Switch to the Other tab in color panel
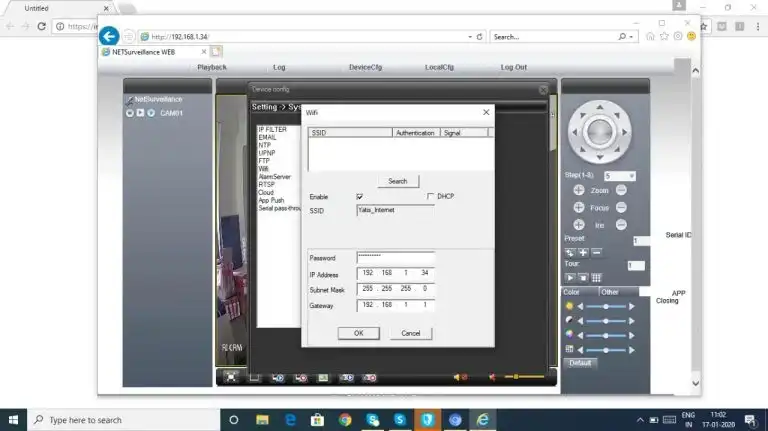This screenshot has height=431, width=768. click(609, 292)
